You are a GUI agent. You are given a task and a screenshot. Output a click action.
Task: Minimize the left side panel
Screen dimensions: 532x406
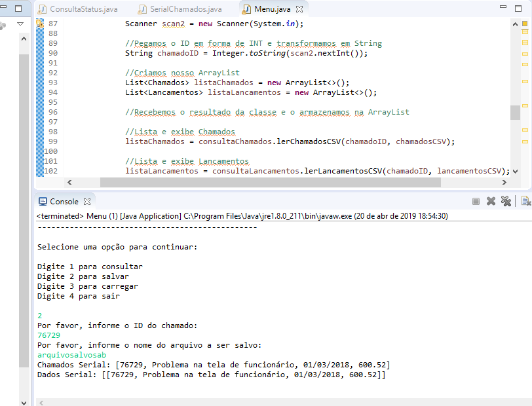tap(3, 7)
